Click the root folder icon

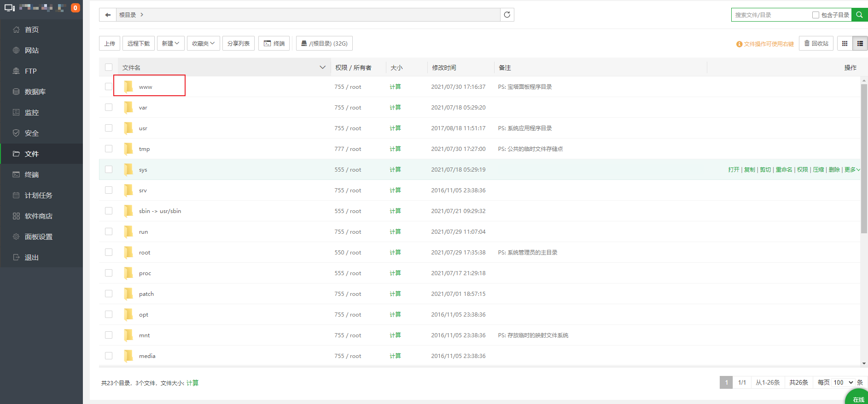[x=128, y=252]
